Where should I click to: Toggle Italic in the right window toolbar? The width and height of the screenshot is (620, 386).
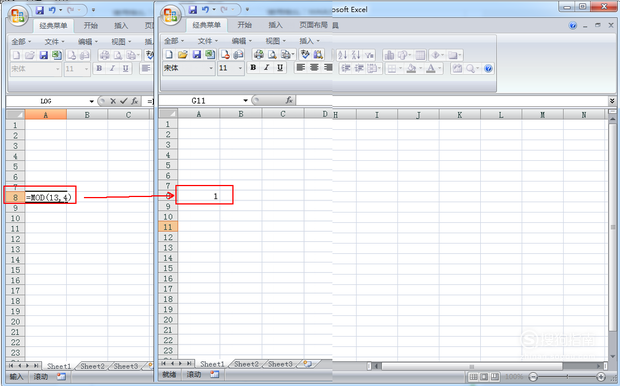point(267,68)
